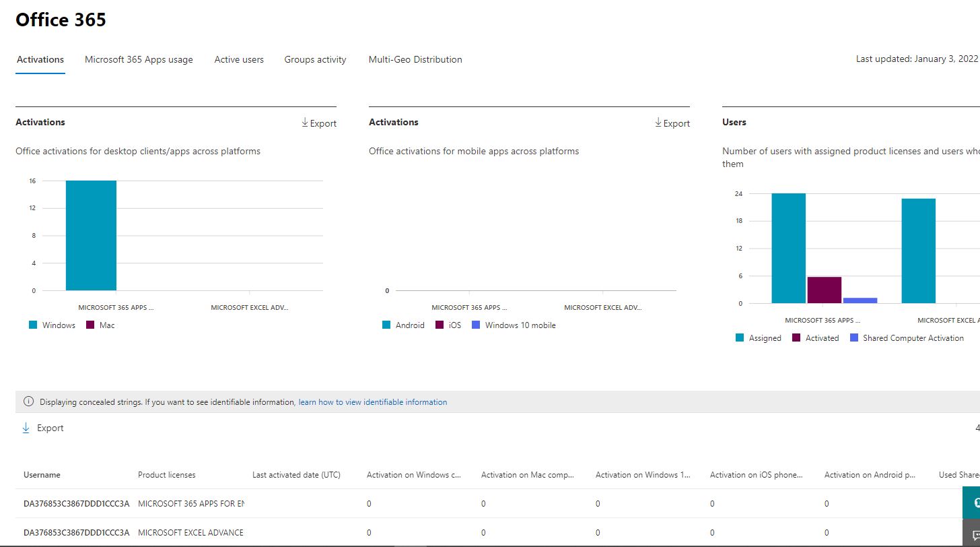The width and height of the screenshot is (980, 547).
Task: Open the Active users tab
Action: point(239,59)
